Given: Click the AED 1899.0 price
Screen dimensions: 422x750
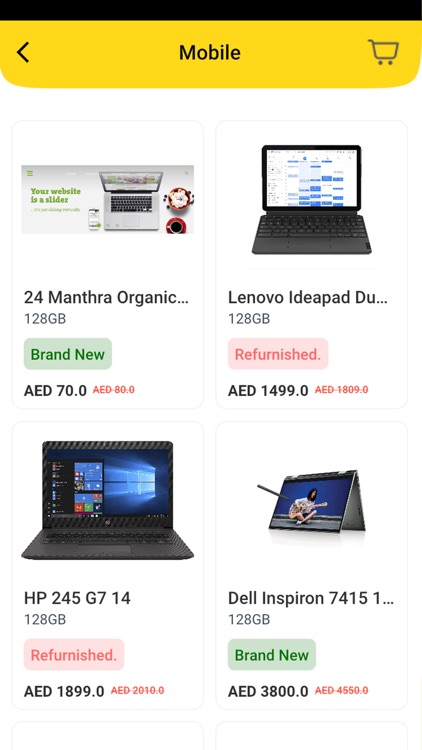Looking at the screenshot, I should pos(64,691).
